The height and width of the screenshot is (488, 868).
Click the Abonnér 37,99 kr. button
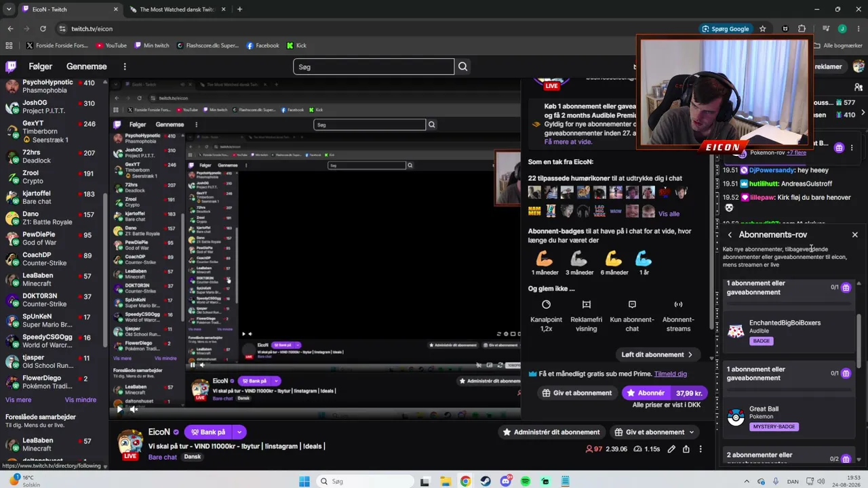[x=665, y=392]
